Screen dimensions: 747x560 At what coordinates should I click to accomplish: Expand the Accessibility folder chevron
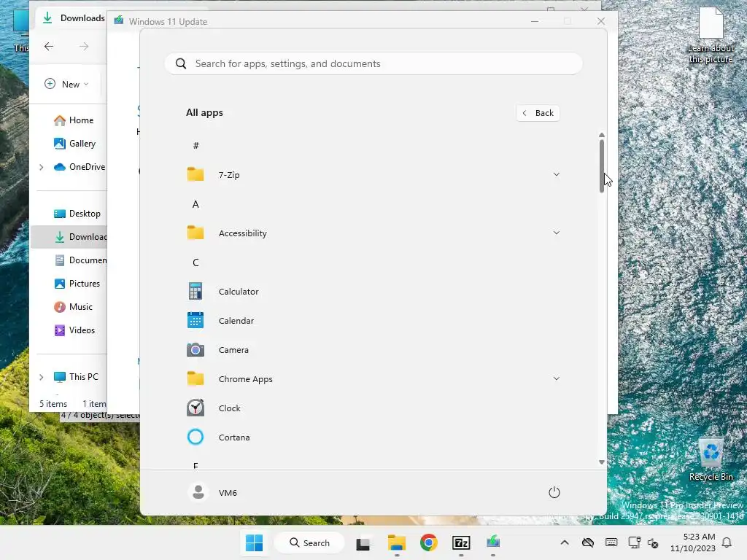[x=556, y=233]
